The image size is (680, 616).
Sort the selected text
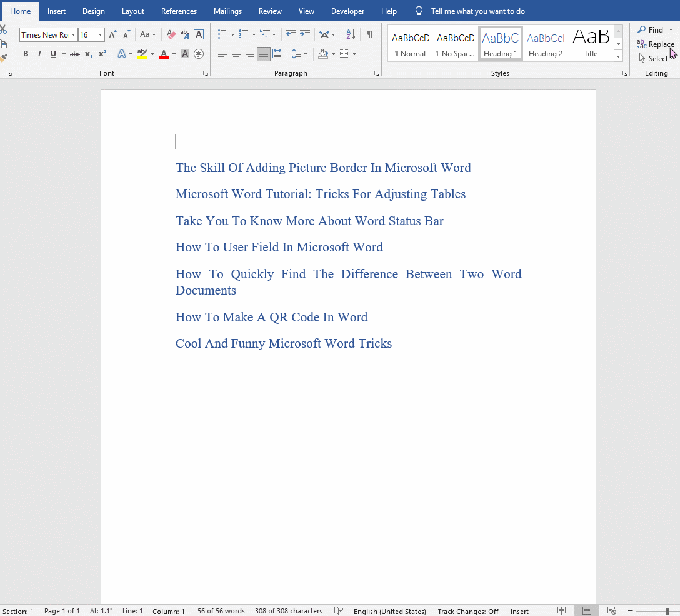351,34
